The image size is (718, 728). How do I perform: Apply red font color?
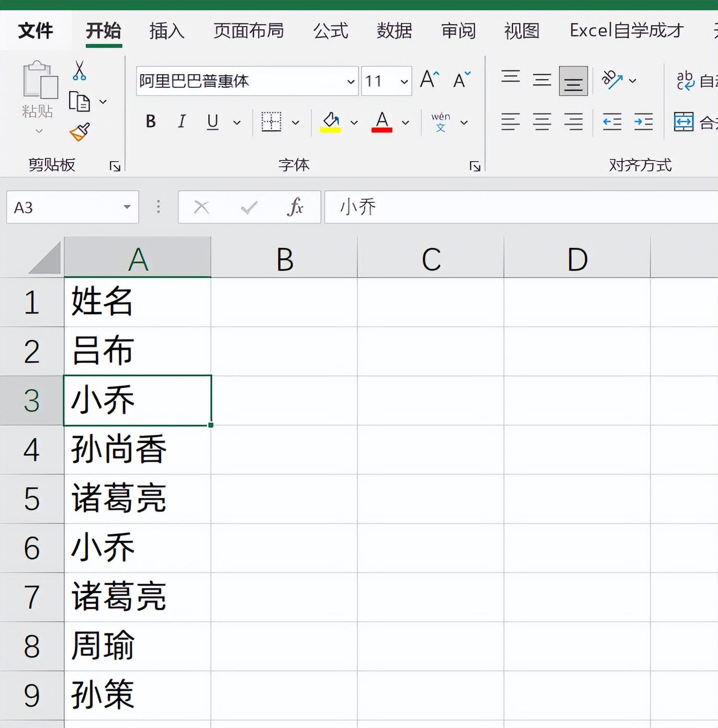(382, 122)
